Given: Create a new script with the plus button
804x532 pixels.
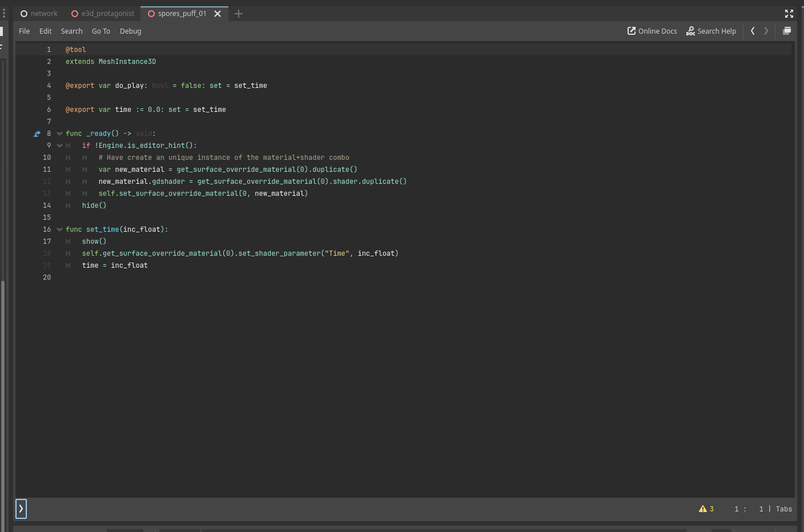Looking at the screenshot, I should pos(239,13).
